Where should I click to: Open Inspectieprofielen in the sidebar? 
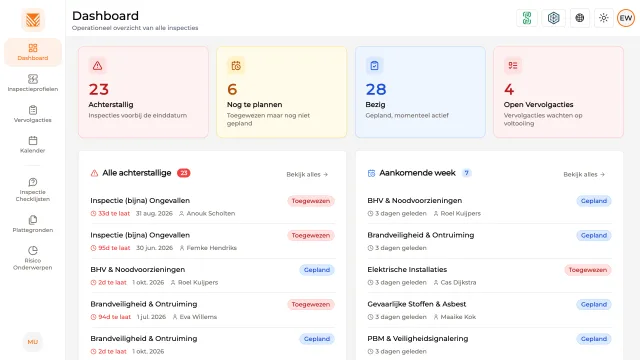coord(33,83)
